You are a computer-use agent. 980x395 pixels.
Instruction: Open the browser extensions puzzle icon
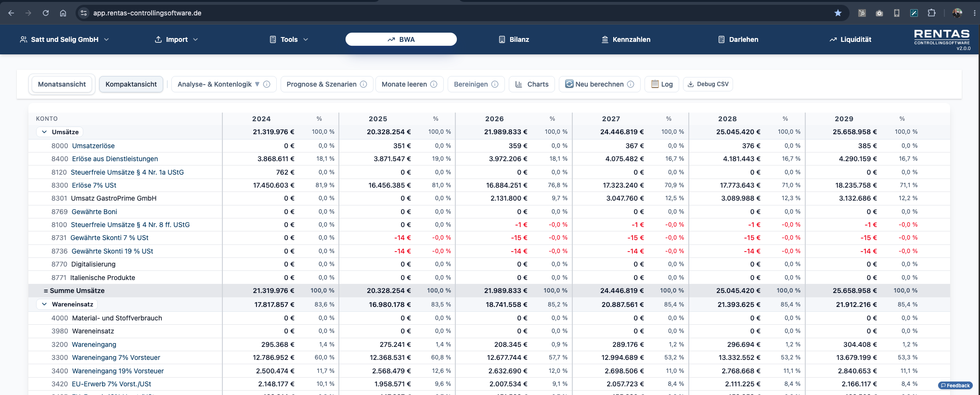coord(931,13)
